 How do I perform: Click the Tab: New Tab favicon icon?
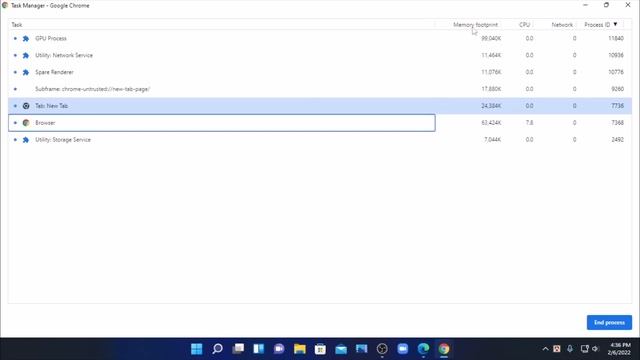26,106
